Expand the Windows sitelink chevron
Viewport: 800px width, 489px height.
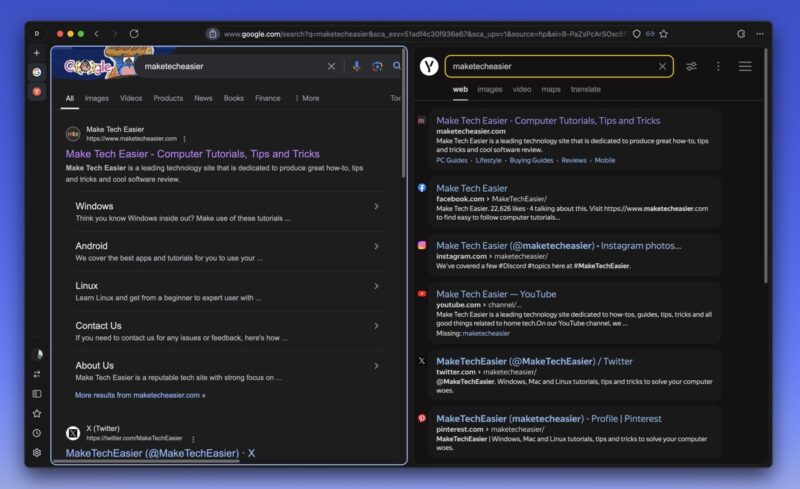376,206
